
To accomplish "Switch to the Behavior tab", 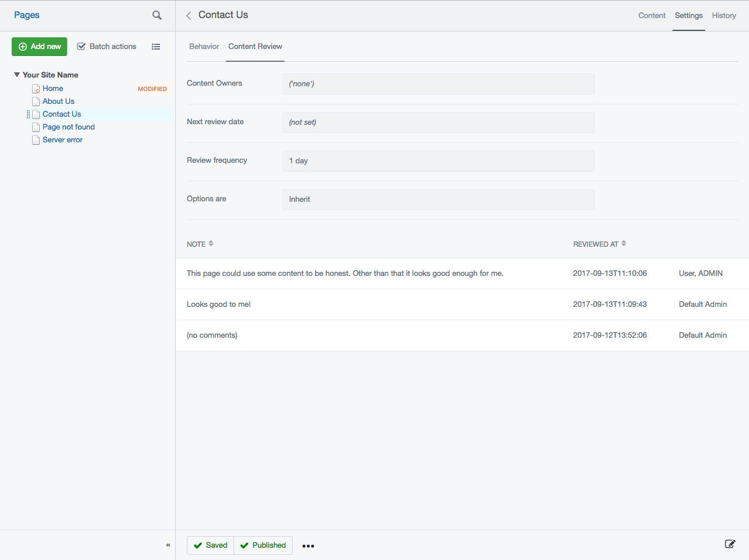I will [x=204, y=46].
